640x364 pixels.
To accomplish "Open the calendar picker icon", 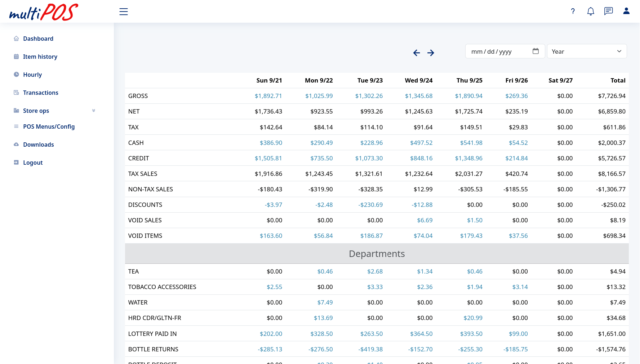I will click(535, 51).
